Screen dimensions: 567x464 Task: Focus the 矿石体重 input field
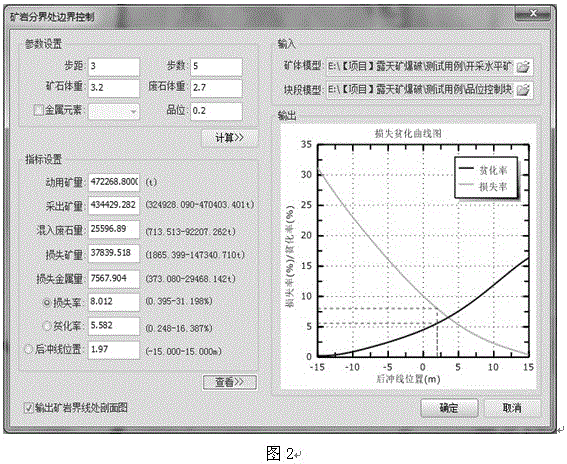click(114, 88)
